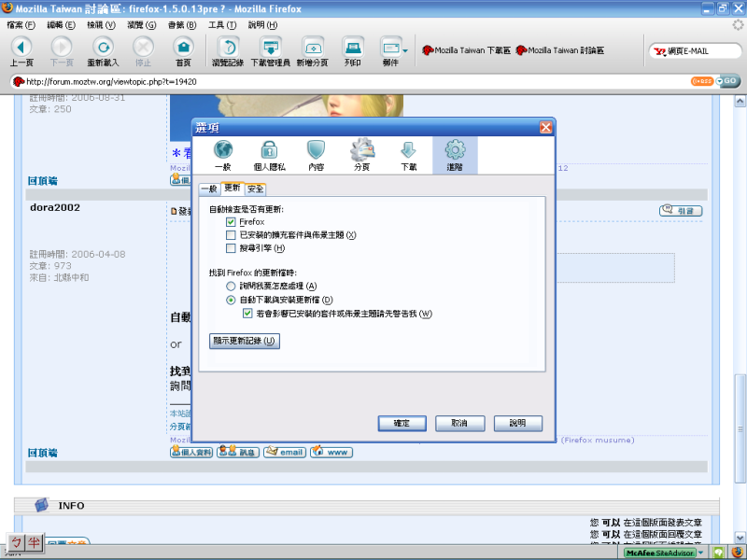
Task: Open the 說明 (H) menu
Action: click(262, 25)
